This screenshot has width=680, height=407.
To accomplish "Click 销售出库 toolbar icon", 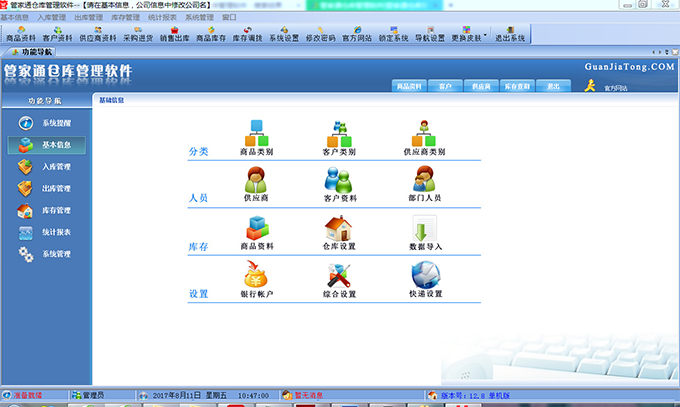I will coord(174,34).
